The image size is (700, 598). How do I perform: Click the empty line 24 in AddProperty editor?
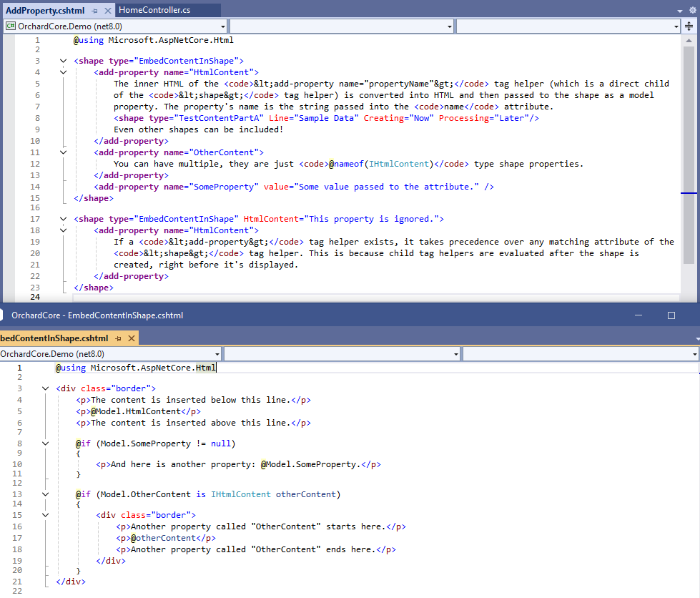click(x=376, y=298)
